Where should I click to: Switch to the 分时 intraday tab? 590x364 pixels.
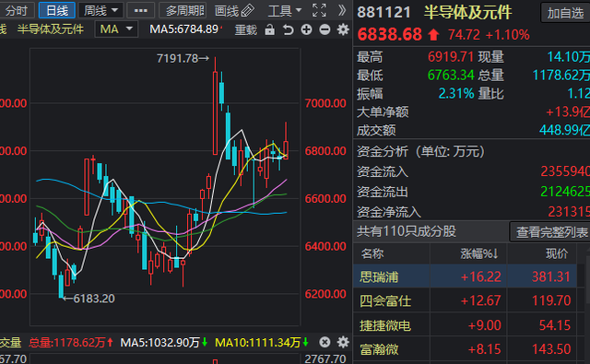(x=17, y=10)
